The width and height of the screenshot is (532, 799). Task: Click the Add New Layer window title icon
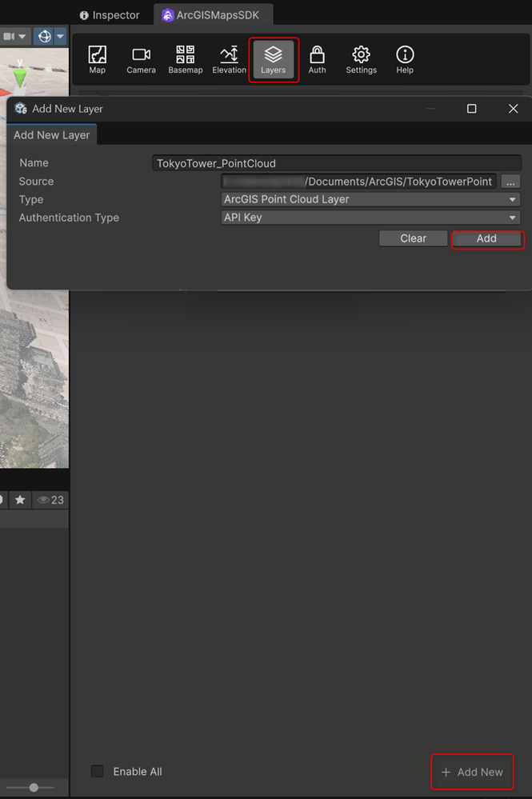pos(21,109)
